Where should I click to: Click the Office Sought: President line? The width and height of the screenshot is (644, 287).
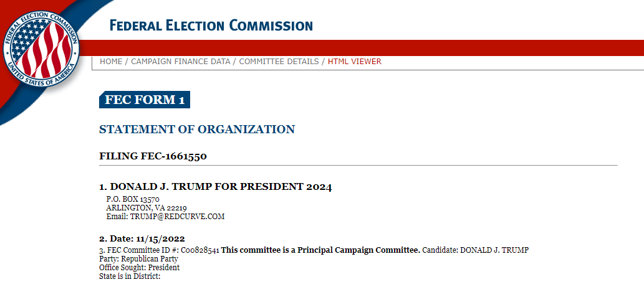point(139,268)
